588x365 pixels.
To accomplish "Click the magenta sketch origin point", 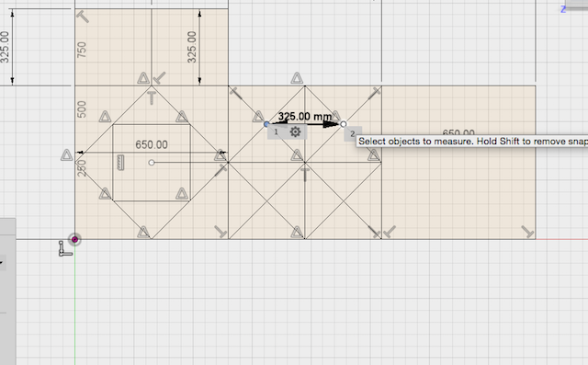I will tap(74, 239).
